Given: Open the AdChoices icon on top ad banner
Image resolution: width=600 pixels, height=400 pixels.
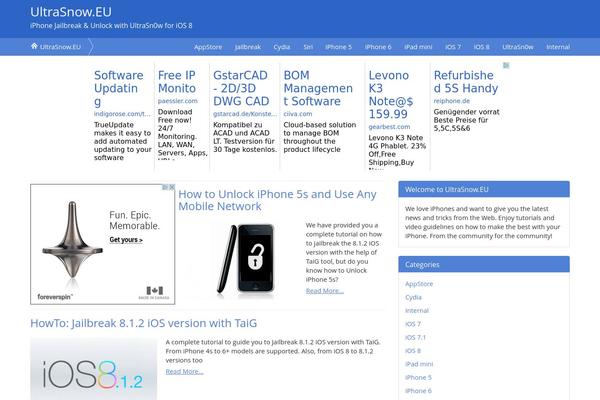Looking at the screenshot, I should [x=506, y=65].
